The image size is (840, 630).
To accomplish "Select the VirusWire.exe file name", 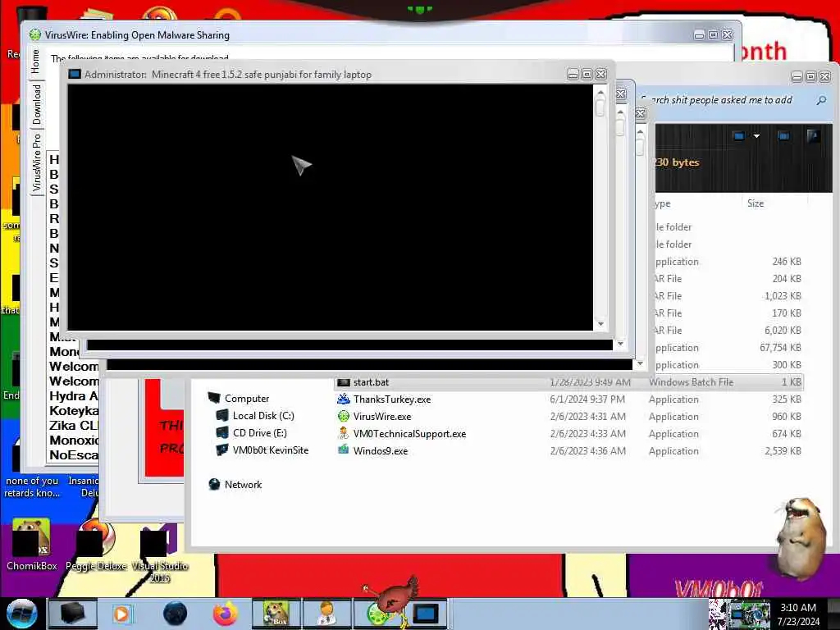I will (x=382, y=416).
